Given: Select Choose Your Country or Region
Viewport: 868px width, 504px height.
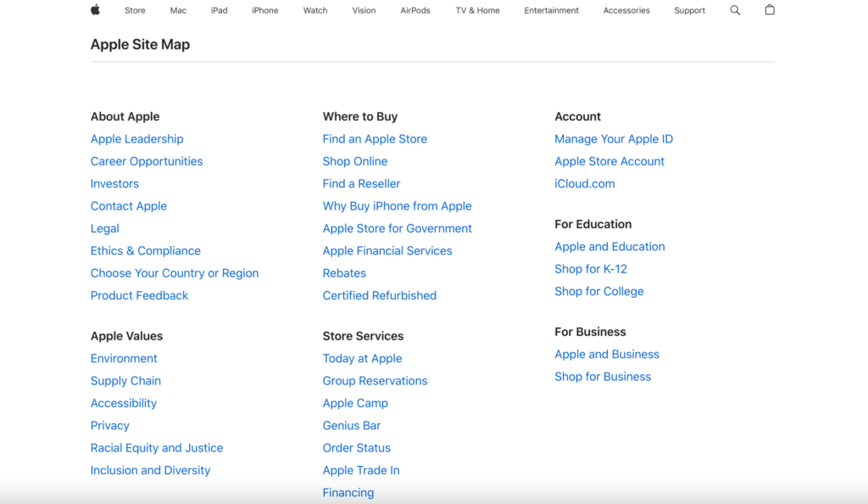Looking at the screenshot, I should click(175, 273).
